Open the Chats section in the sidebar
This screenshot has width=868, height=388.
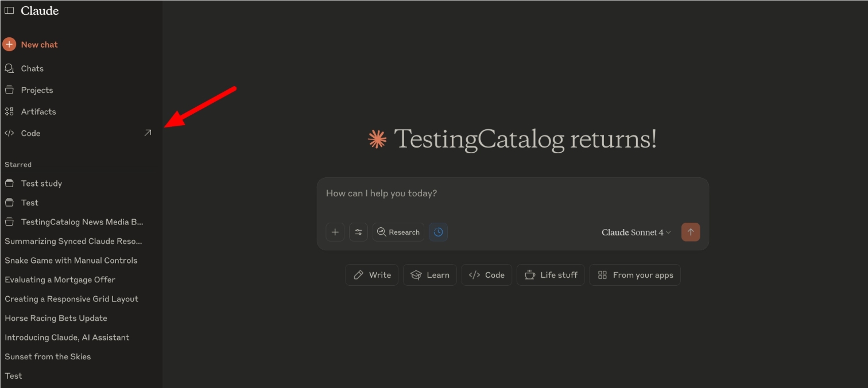point(32,68)
